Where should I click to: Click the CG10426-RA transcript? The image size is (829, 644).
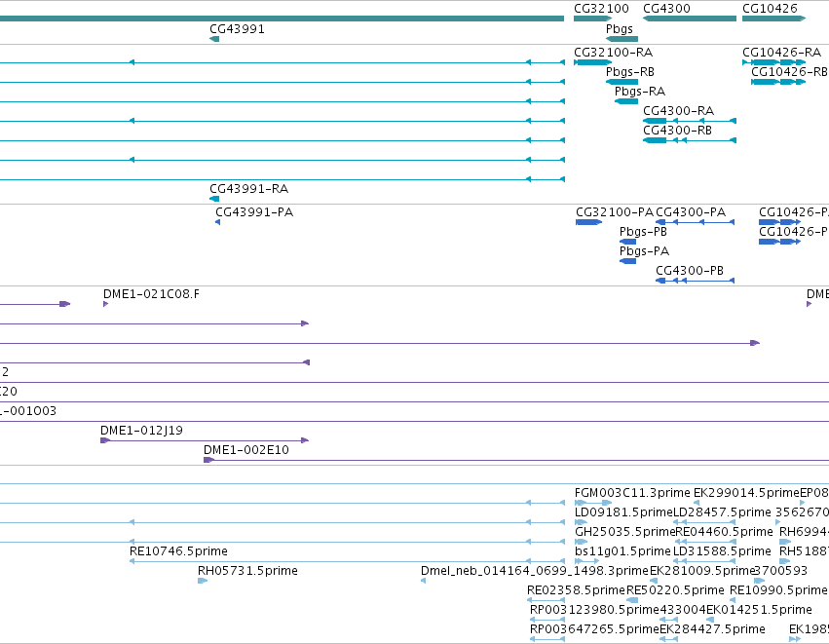tap(774, 62)
